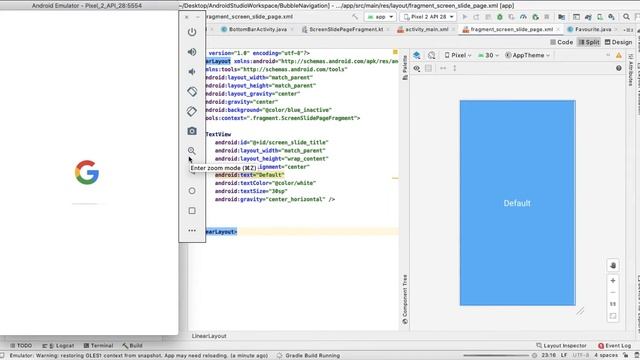Run app with the green play icon
Viewport: 640px width, 360px height.
pyautogui.click(x=464, y=17)
